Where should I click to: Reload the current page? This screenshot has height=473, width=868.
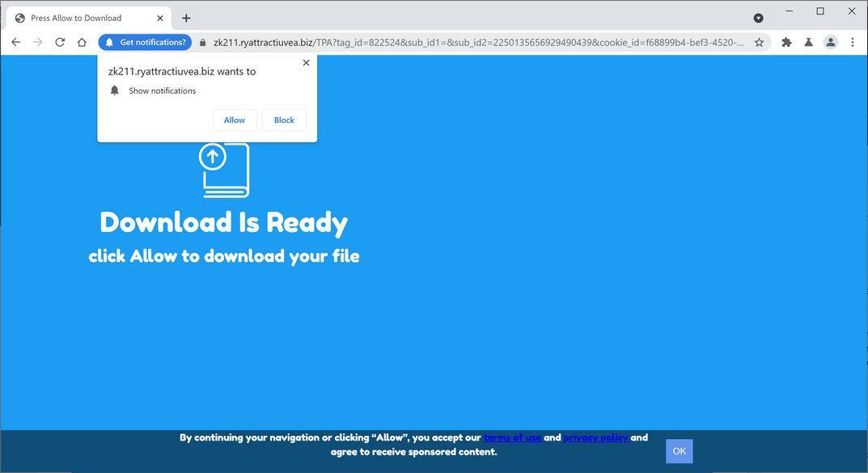click(59, 41)
